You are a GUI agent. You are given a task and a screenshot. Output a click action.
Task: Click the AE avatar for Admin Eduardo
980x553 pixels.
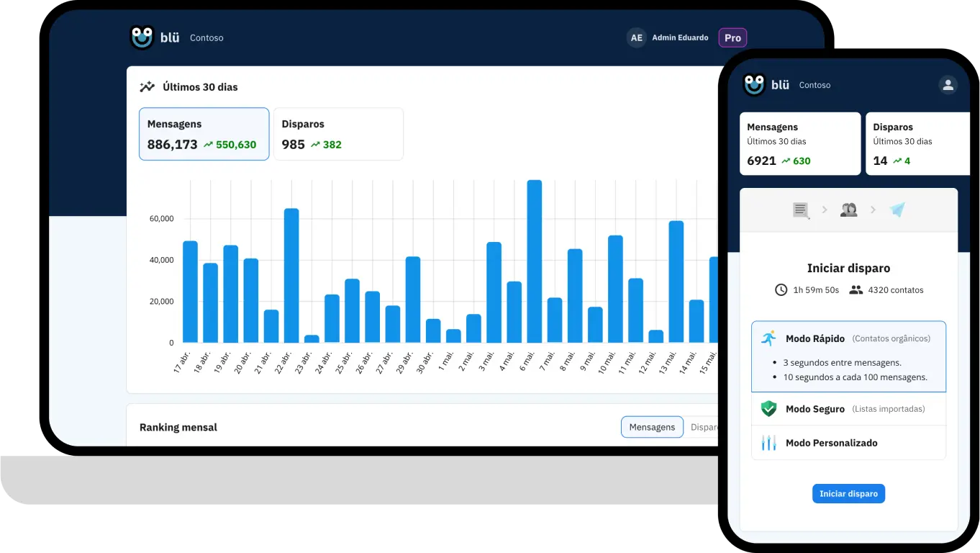pyautogui.click(x=636, y=38)
